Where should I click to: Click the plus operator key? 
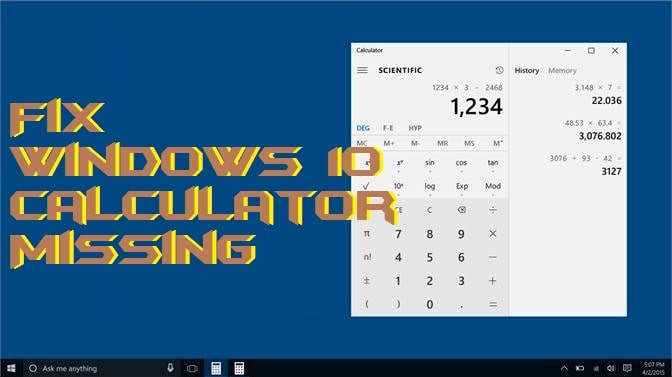(x=493, y=281)
